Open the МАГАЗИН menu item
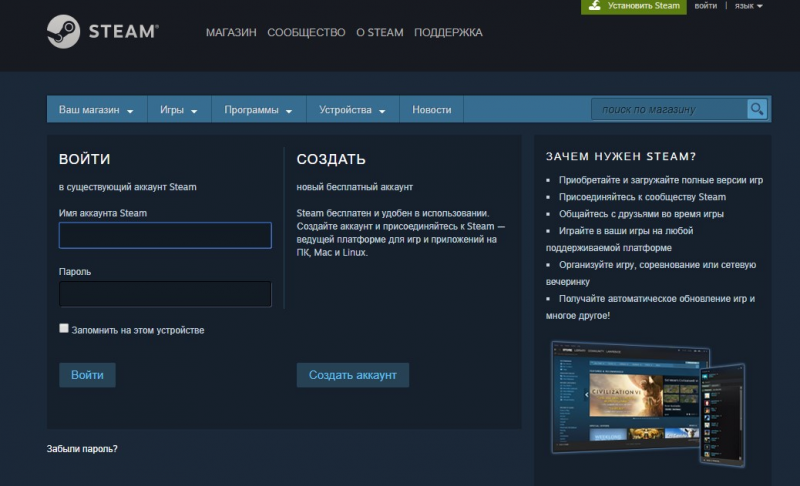The image size is (800, 486). pos(231,32)
